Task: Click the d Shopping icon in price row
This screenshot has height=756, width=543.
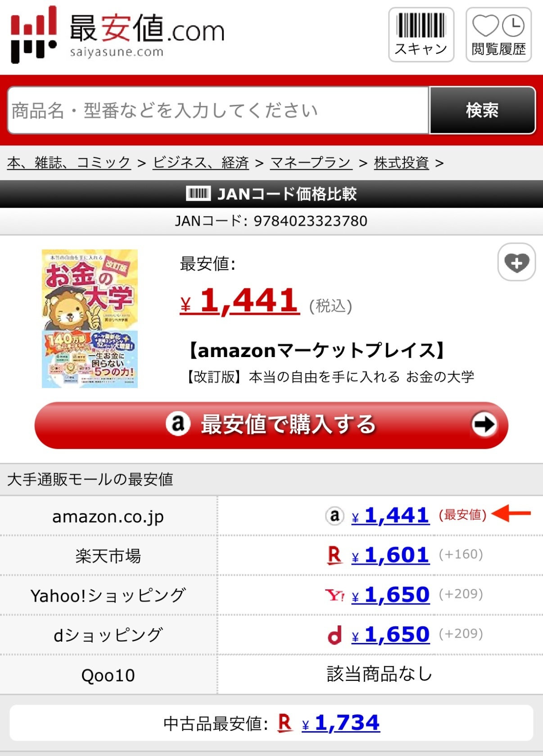Action: coord(335,635)
